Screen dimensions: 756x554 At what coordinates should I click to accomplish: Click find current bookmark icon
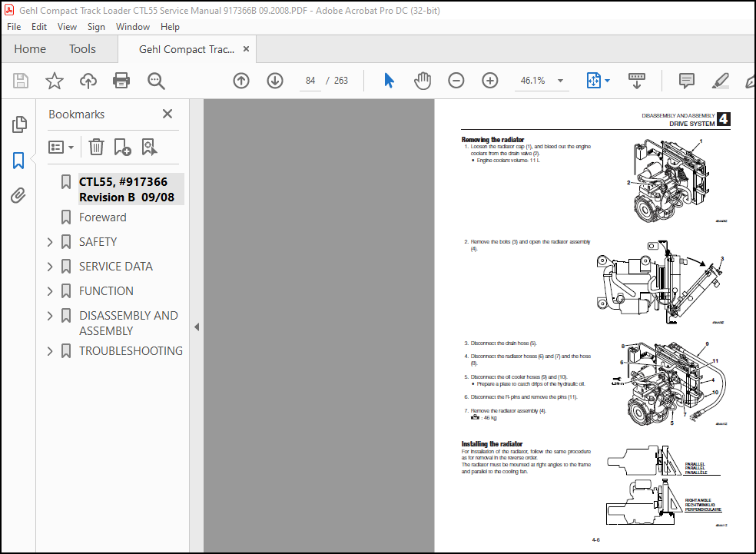[x=149, y=147]
